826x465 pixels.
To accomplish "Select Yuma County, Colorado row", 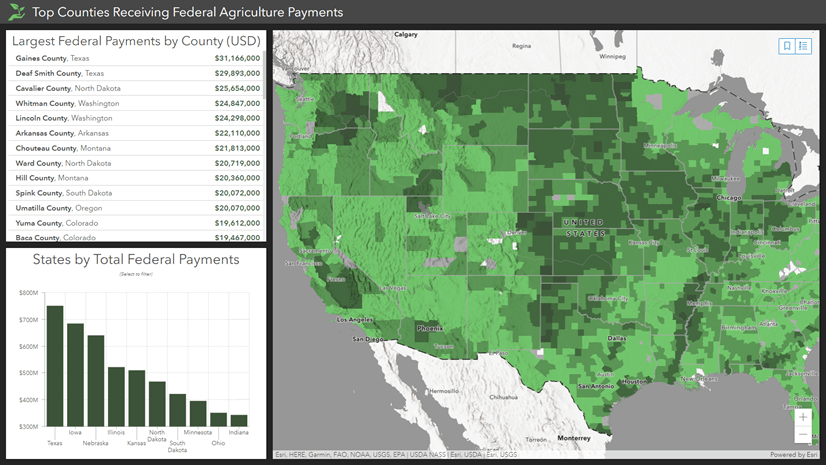I will tap(136, 223).
